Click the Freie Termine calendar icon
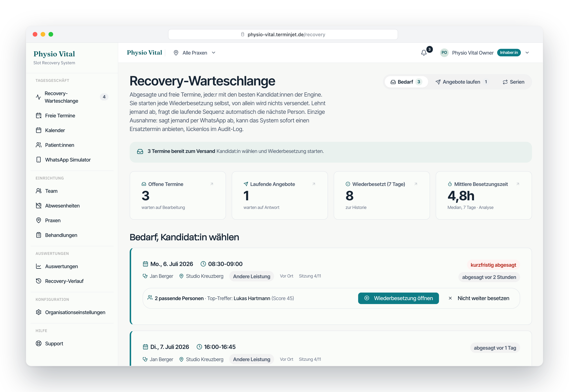This screenshot has width=569, height=392. click(x=39, y=115)
